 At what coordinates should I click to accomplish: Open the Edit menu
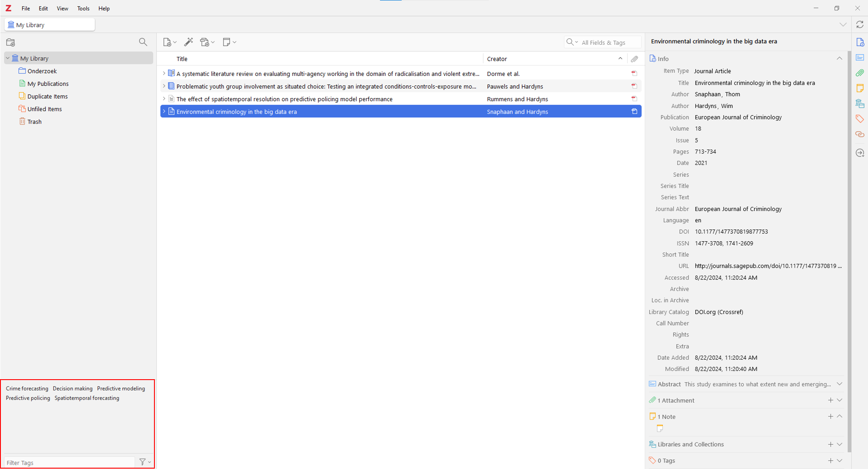[x=43, y=8]
